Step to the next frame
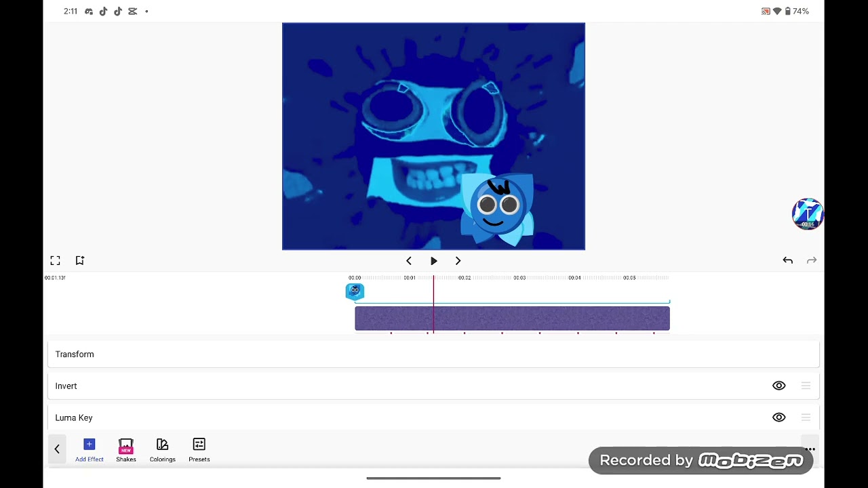868x488 pixels. [458, 261]
